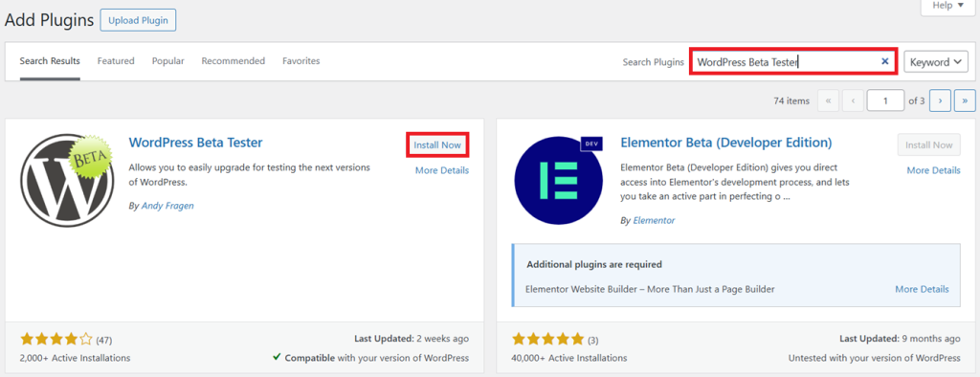The image size is (980, 377).
Task: Switch to the Search Results tab
Action: (50, 61)
